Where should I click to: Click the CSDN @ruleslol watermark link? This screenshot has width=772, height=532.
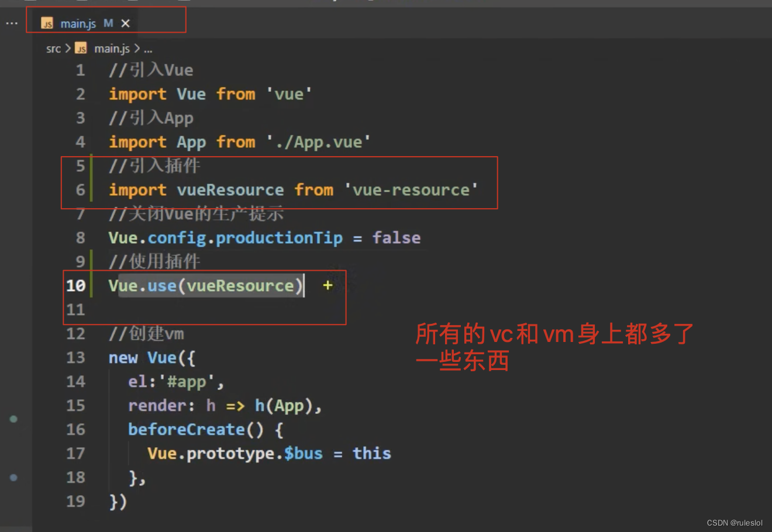click(x=734, y=523)
